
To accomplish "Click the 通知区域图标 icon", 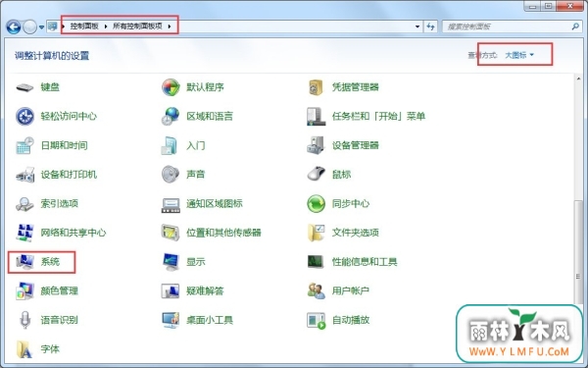I will point(171,205).
